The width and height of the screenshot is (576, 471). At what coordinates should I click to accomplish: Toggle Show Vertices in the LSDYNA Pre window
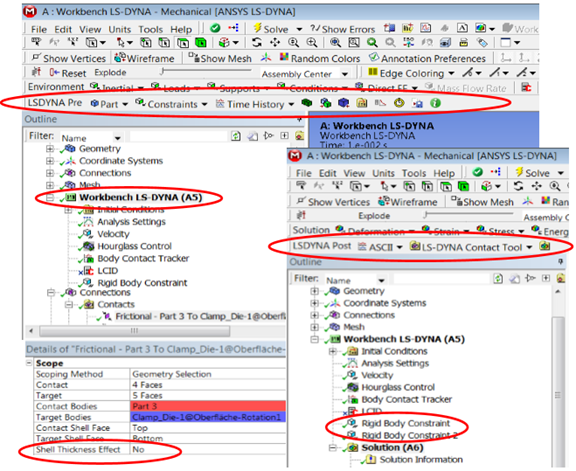[x=69, y=58]
